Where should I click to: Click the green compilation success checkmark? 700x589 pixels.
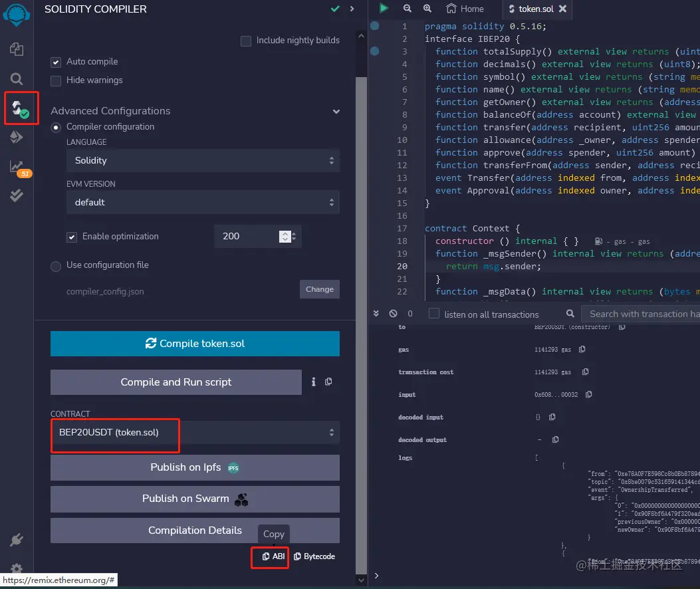click(x=335, y=9)
